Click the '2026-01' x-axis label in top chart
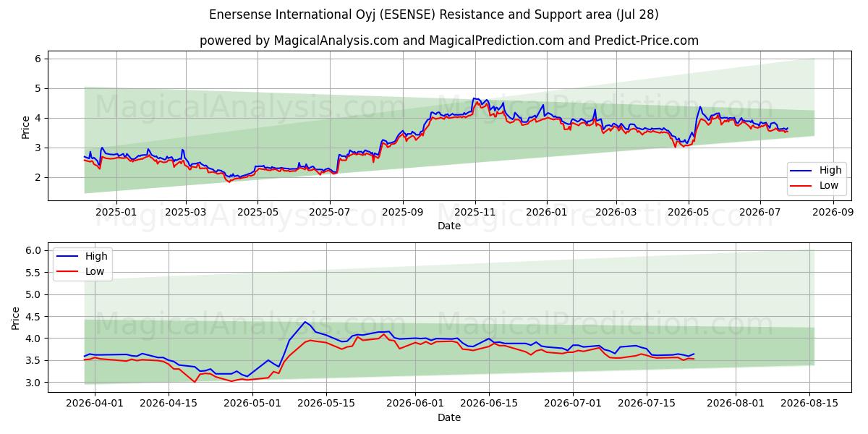Screen dimensions: 868x434 click(546, 213)
